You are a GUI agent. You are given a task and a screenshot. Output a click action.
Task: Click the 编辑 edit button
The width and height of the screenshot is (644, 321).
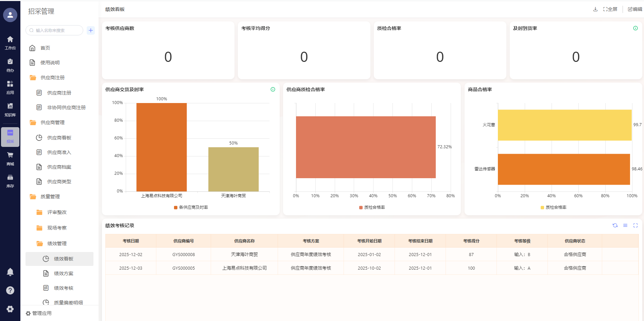[x=635, y=9]
